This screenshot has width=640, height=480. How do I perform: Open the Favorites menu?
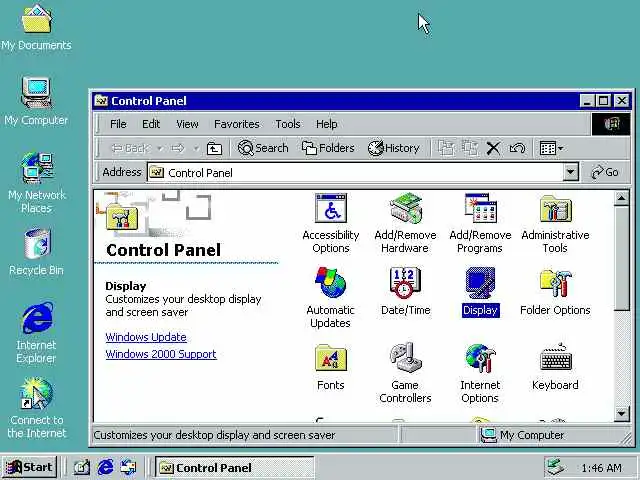[x=237, y=124]
